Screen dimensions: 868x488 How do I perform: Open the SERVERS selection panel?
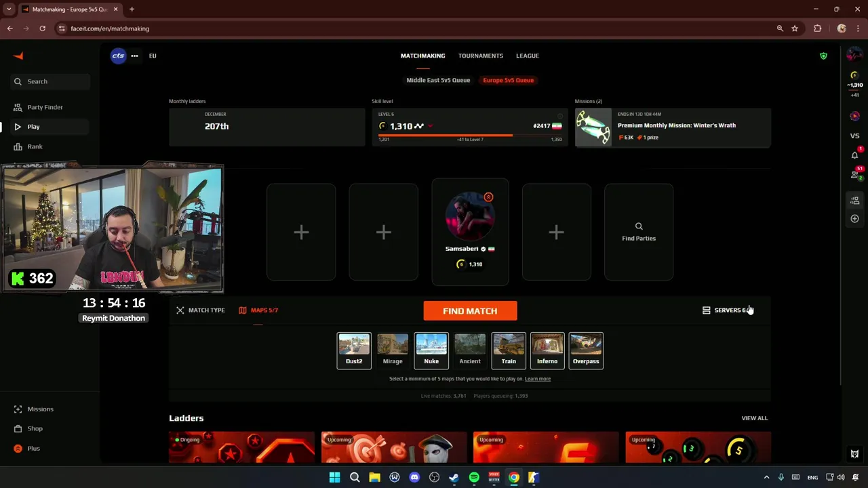coord(727,310)
